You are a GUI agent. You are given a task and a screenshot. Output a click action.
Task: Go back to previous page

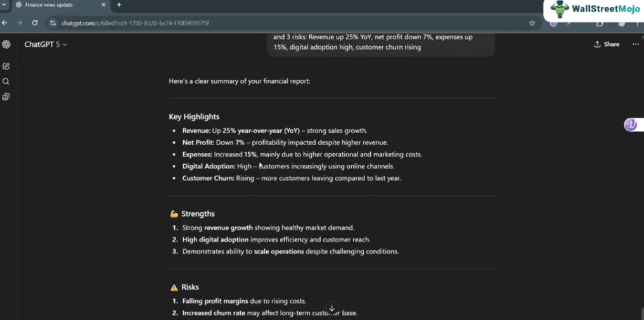click(5, 23)
